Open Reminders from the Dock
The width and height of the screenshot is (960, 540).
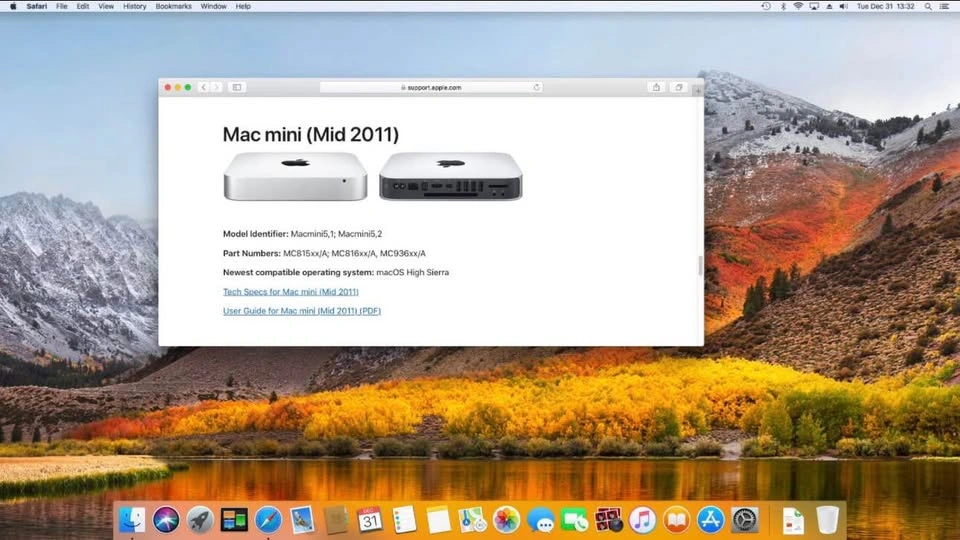coord(404,520)
